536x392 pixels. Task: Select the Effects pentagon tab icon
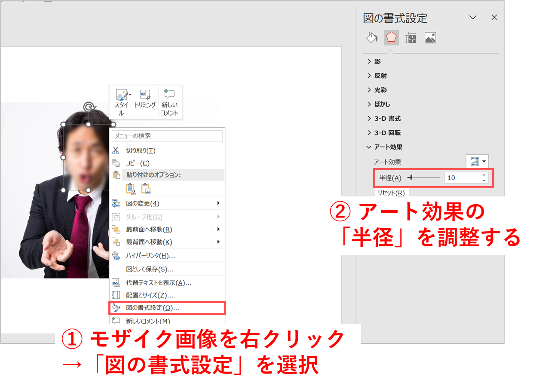click(391, 38)
